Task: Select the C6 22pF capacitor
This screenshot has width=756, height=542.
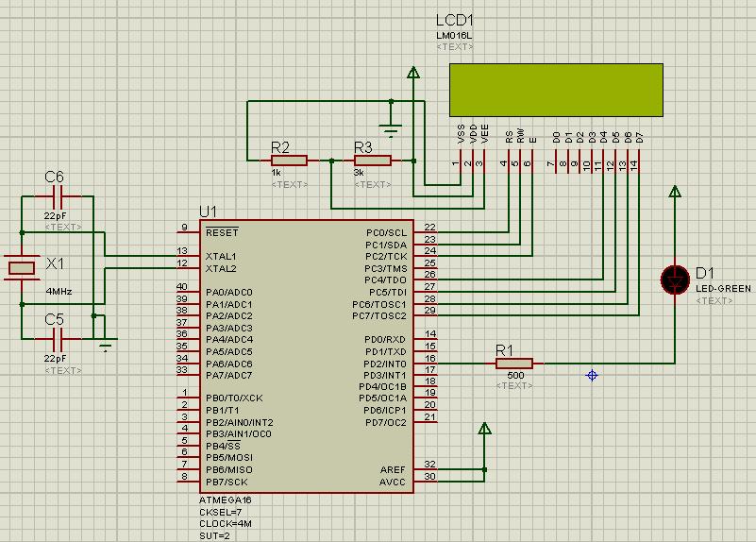Action: tap(57, 196)
